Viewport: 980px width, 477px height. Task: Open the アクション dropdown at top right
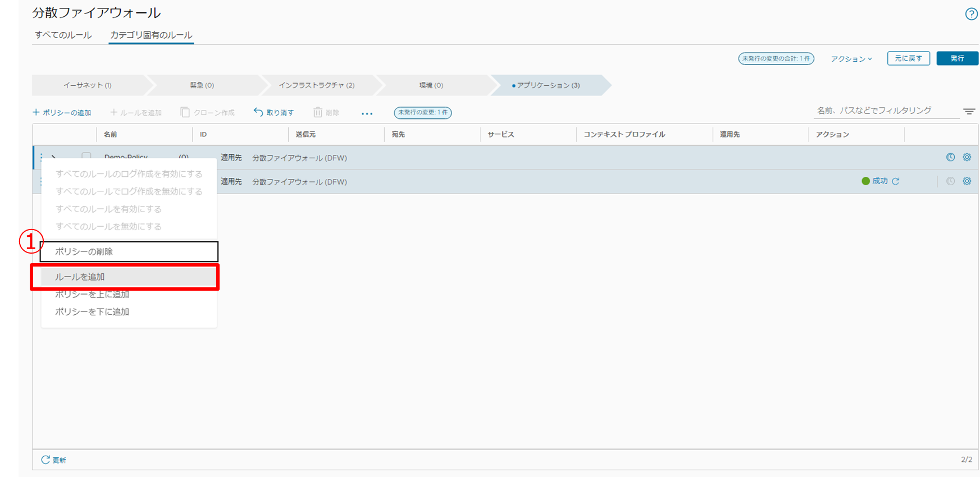click(851, 59)
